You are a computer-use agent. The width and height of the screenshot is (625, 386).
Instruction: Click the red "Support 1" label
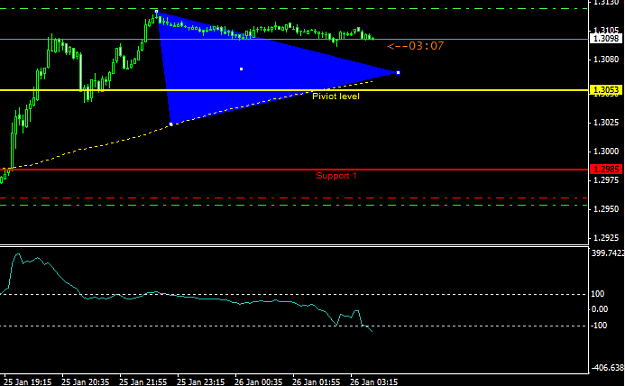pos(336,176)
